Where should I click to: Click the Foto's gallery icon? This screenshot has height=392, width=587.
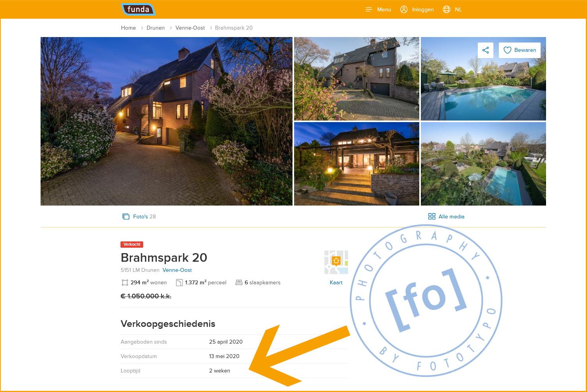coord(126,216)
